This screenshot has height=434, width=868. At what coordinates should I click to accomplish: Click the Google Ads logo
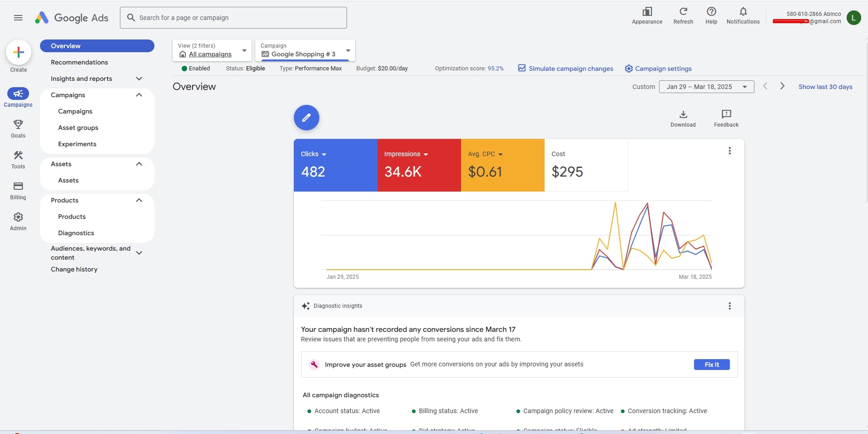(72, 18)
